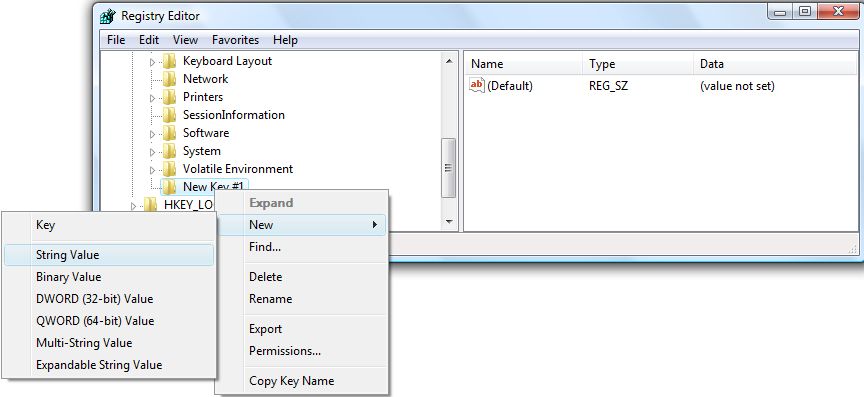Expand the HKEY_LO hive

click(x=133, y=206)
